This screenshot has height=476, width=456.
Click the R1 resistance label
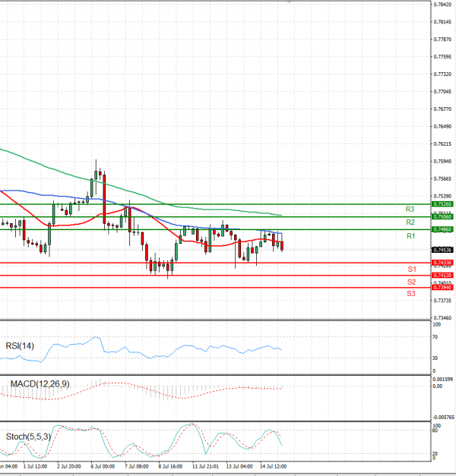pos(410,236)
